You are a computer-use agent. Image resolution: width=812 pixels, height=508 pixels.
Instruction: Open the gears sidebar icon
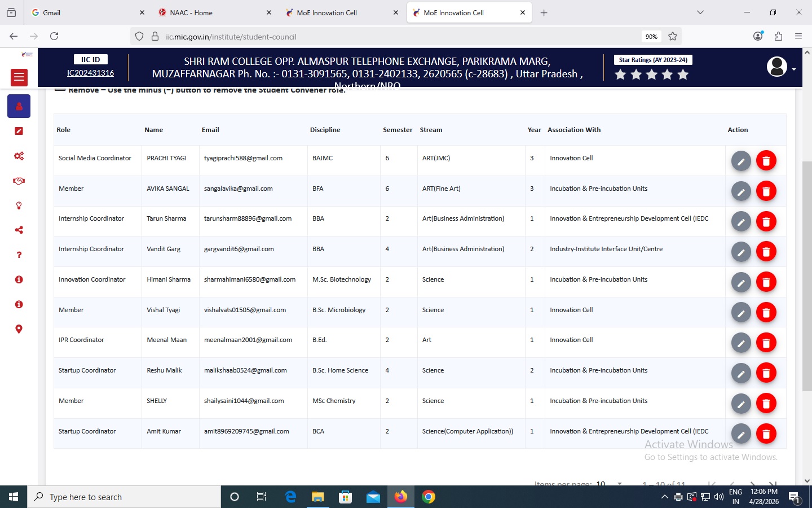point(19,156)
